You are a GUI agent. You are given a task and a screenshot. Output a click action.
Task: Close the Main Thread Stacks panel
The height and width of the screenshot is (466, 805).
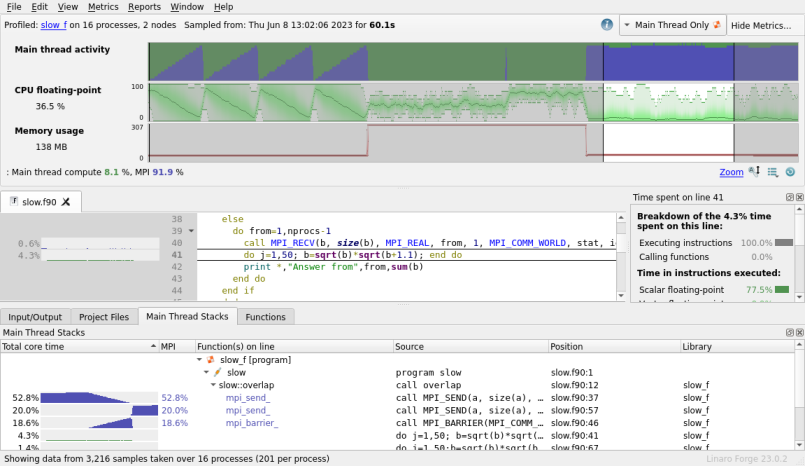(x=799, y=333)
